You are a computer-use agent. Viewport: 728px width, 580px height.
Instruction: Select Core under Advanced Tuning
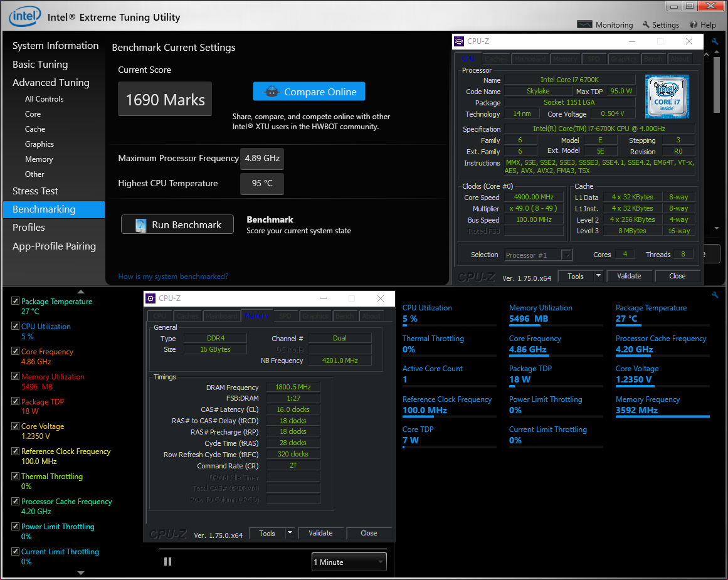tap(33, 113)
